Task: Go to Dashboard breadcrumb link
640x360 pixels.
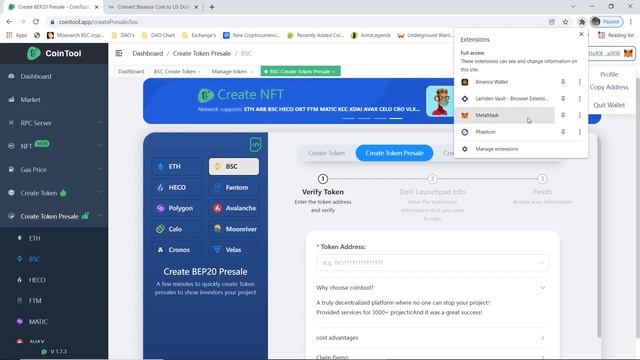Action: coord(147,53)
